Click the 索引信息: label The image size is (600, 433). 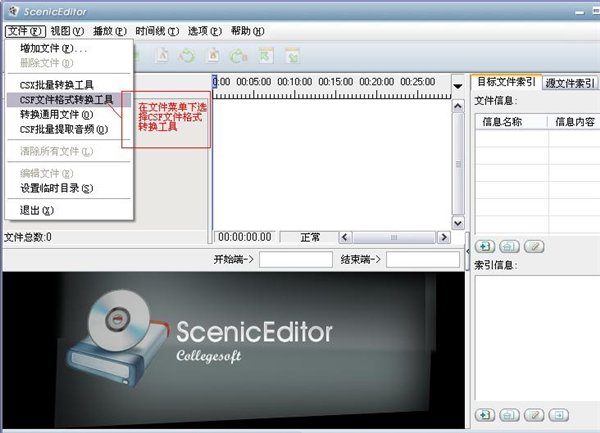click(496, 265)
